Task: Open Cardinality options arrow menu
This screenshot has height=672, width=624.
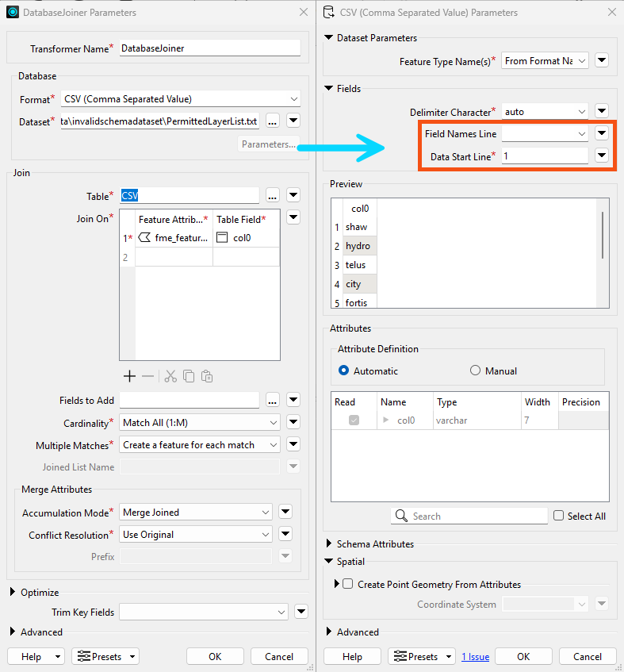Action: [x=293, y=422]
